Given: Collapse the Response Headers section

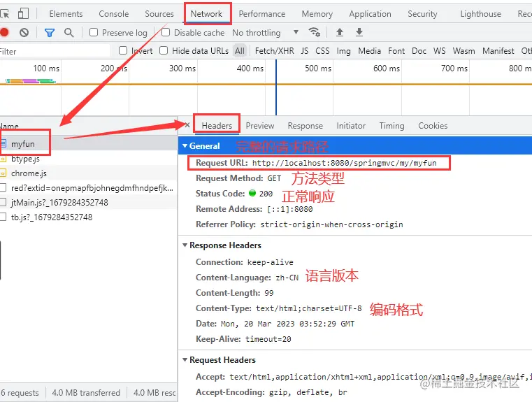Looking at the screenshot, I should point(185,245).
